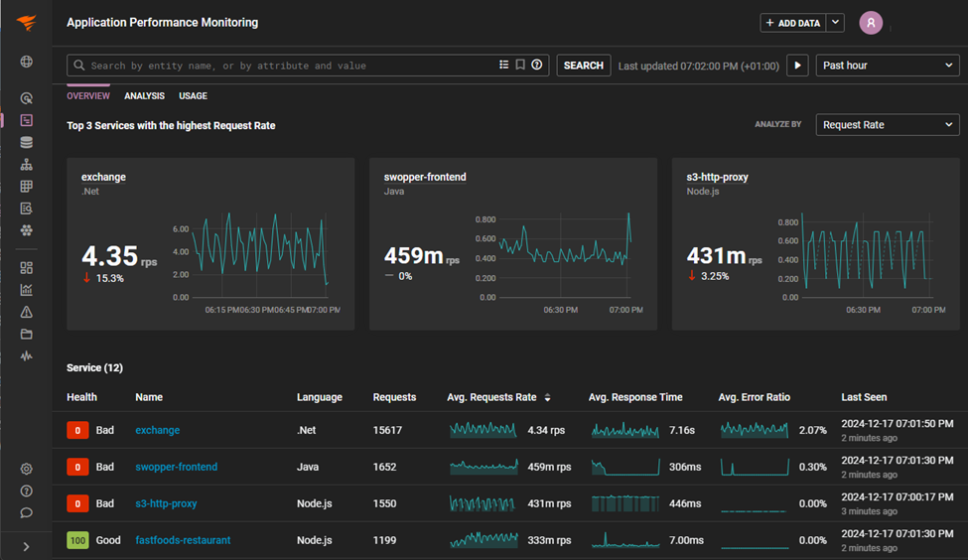Open the swopper-frontend service in table

[x=176, y=467]
